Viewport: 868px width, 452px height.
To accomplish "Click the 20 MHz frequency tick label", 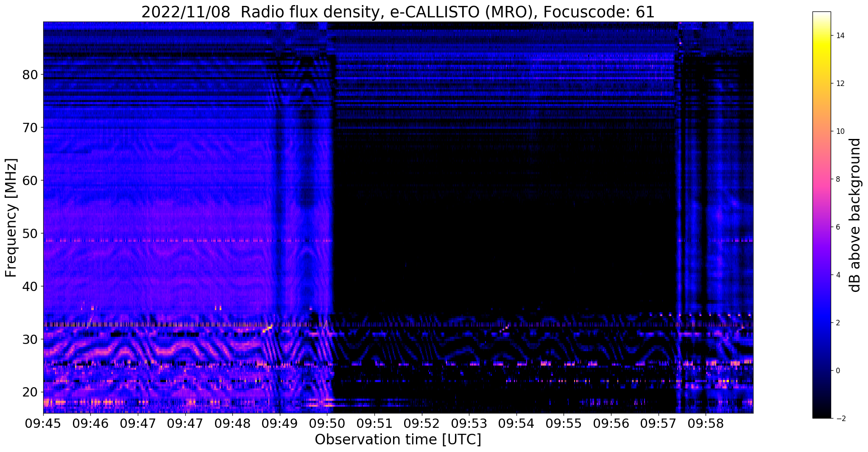I will point(31,392).
